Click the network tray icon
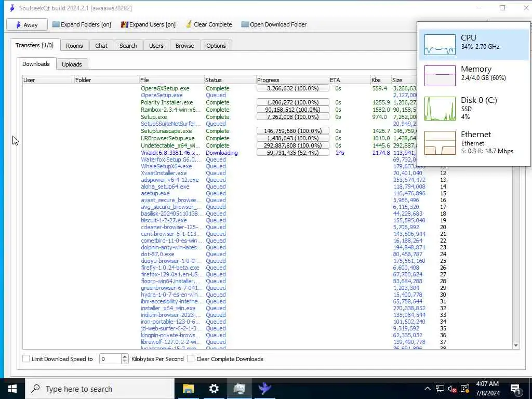Screen dimensions: 532x399 pos(440,389)
